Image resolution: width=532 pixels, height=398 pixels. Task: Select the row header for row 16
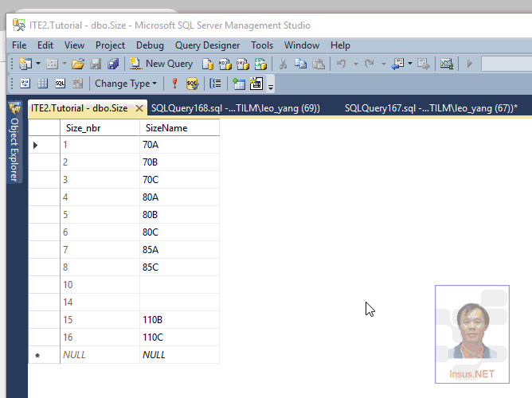(45, 338)
